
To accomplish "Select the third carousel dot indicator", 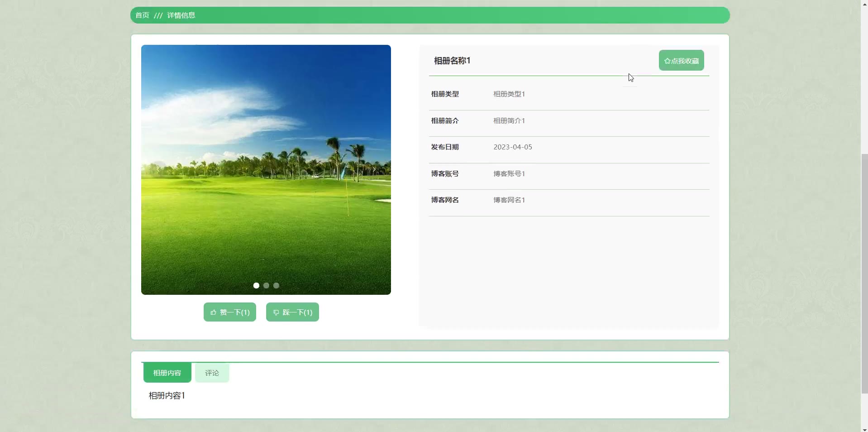I will (276, 285).
